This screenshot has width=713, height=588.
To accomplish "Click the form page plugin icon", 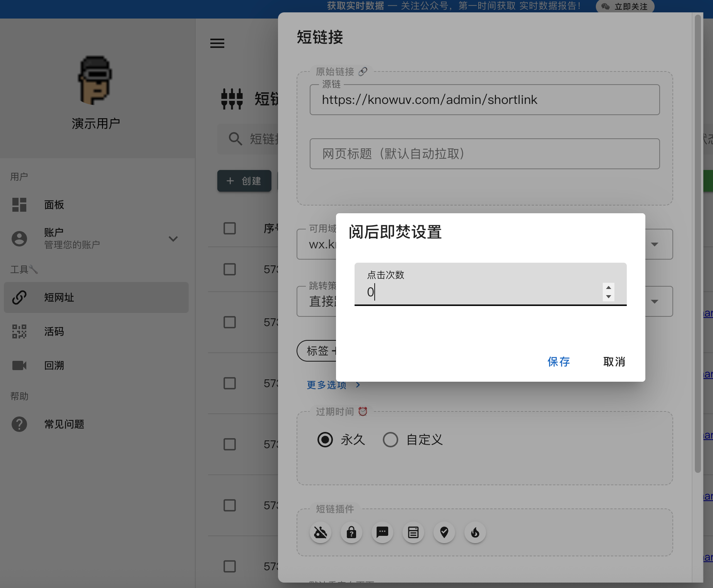I will click(413, 533).
